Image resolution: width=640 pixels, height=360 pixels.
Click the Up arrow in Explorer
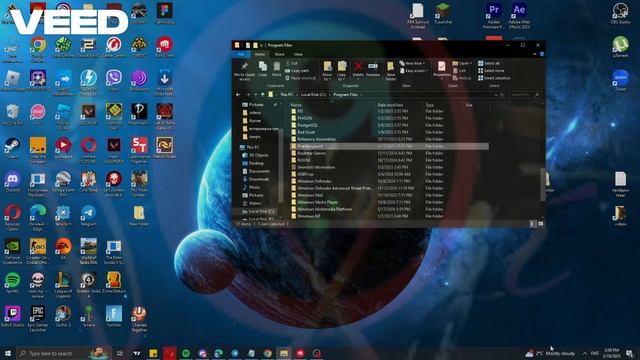coord(262,95)
